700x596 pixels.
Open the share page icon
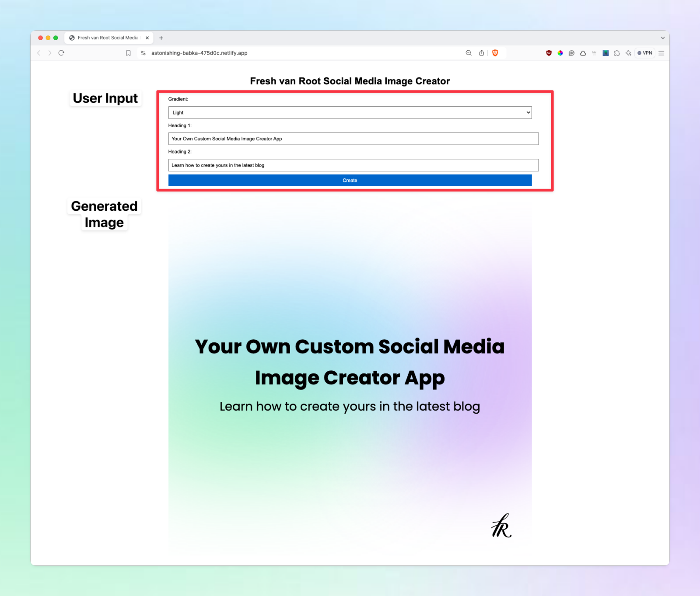[481, 53]
